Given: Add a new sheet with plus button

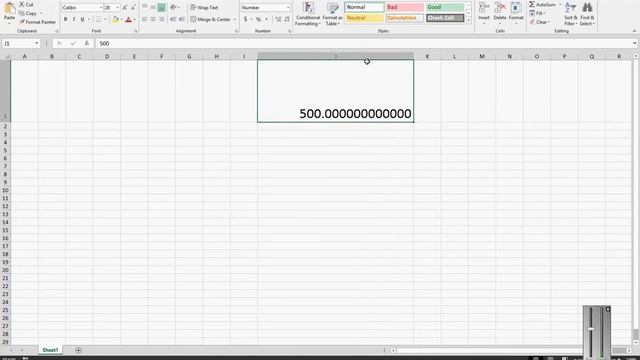Looking at the screenshot, I should pos(78,350).
